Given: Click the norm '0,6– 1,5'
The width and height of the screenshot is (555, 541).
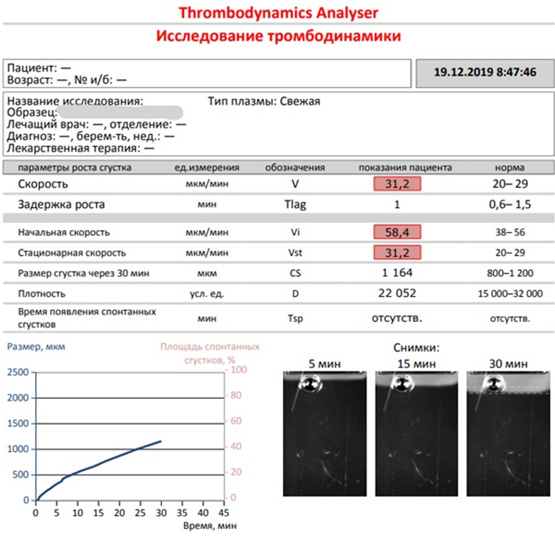Looking at the screenshot, I should tap(510, 204).
